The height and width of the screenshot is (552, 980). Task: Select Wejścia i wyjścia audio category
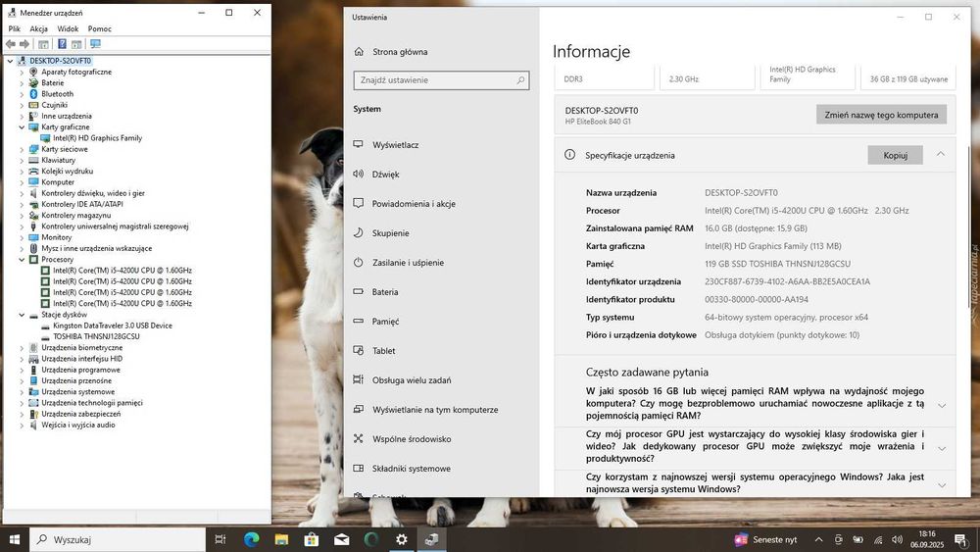pos(78,426)
